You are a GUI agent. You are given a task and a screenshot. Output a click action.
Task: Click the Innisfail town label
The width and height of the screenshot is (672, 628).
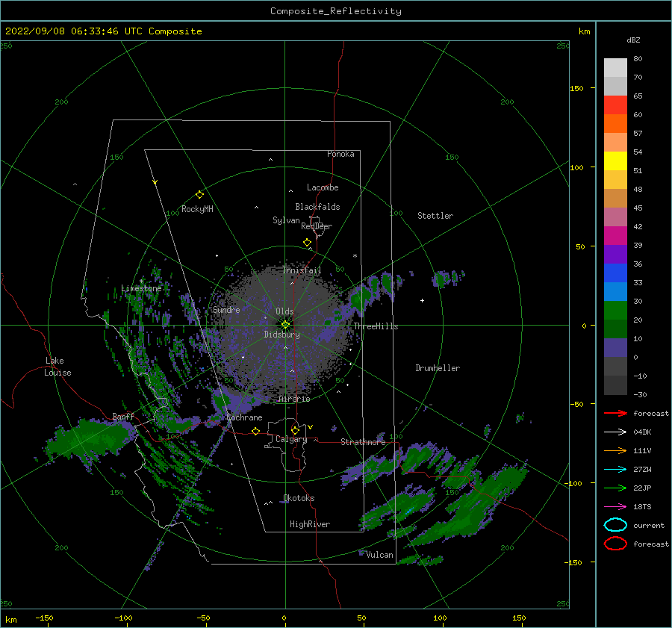pyautogui.click(x=302, y=270)
